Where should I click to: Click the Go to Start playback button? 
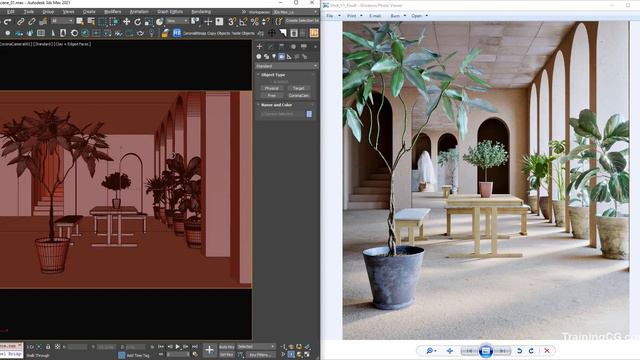coord(161,347)
